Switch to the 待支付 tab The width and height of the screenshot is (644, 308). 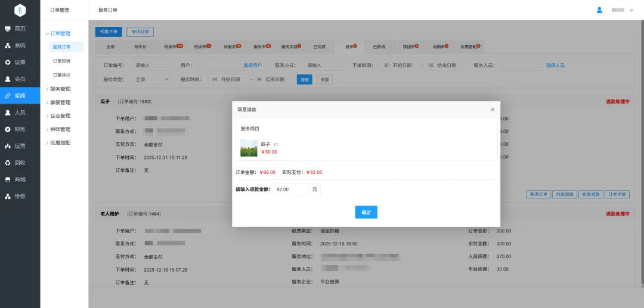140,46
